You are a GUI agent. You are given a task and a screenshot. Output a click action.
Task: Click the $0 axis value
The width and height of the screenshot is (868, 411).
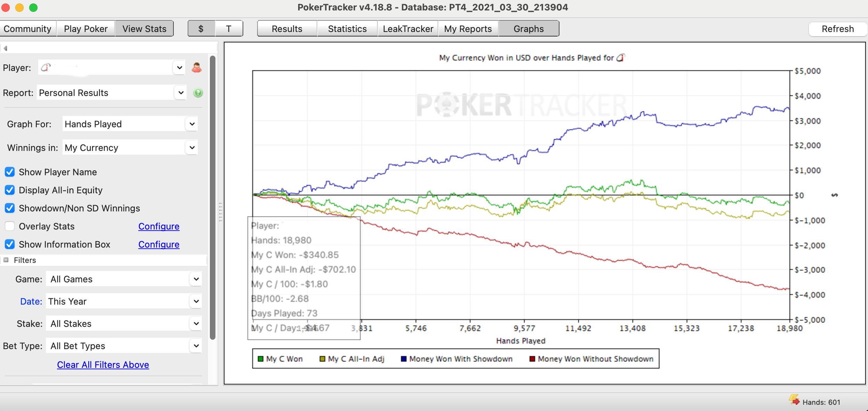pos(799,195)
